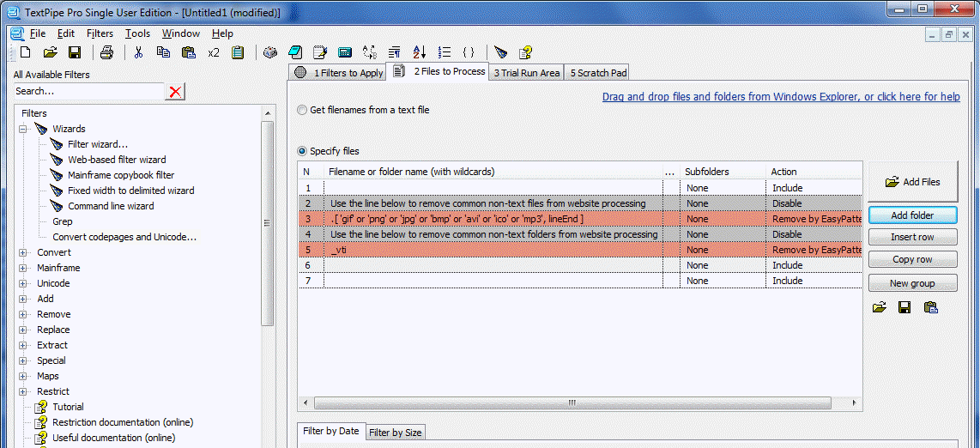Click the Add folder button
The height and width of the screenshot is (448, 980).
coord(911,215)
